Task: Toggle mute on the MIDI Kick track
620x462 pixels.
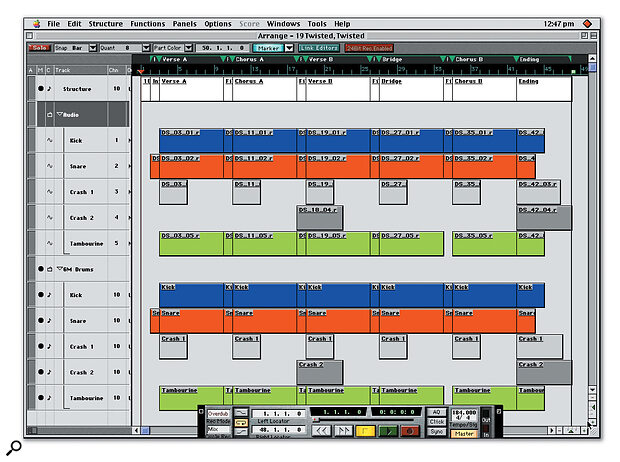Action: [x=41, y=295]
